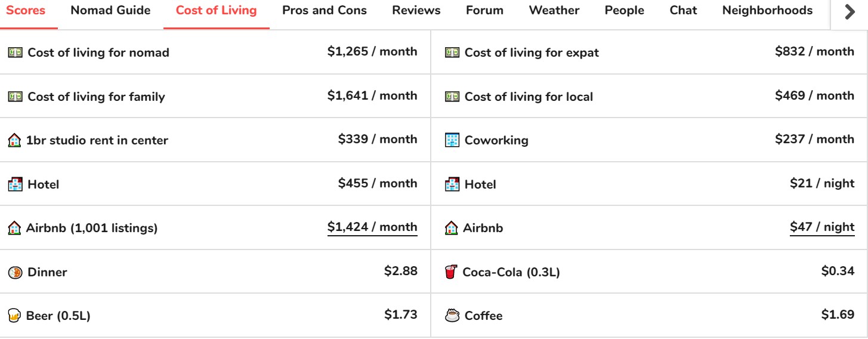The width and height of the screenshot is (868, 339).
Task: Click the Airbnb house icon with listings
Action: pos(14,228)
